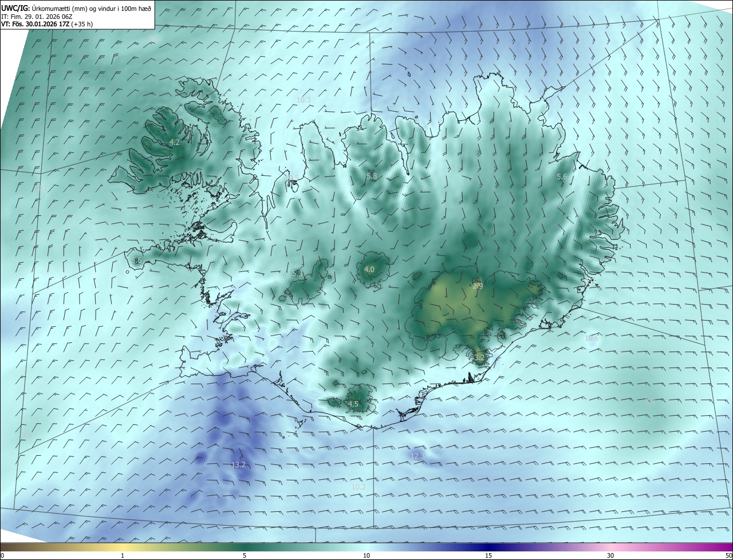Click the 2.9 value over Vatnajökull glacier

coord(478,286)
